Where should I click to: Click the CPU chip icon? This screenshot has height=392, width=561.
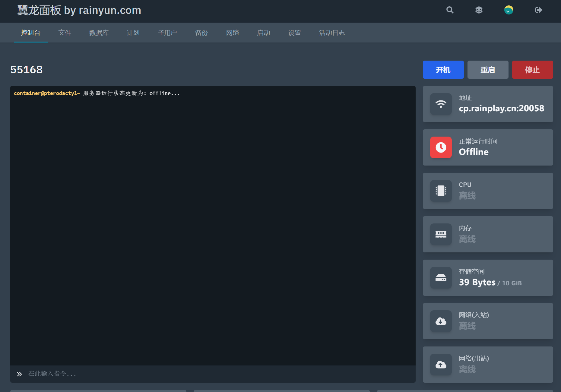click(x=441, y=191)
